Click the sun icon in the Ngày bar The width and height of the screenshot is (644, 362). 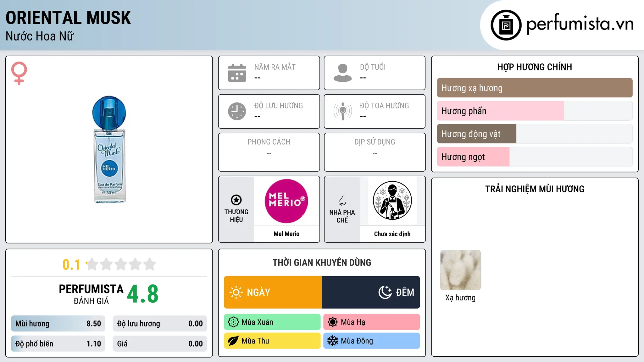[x=236, y=292]
